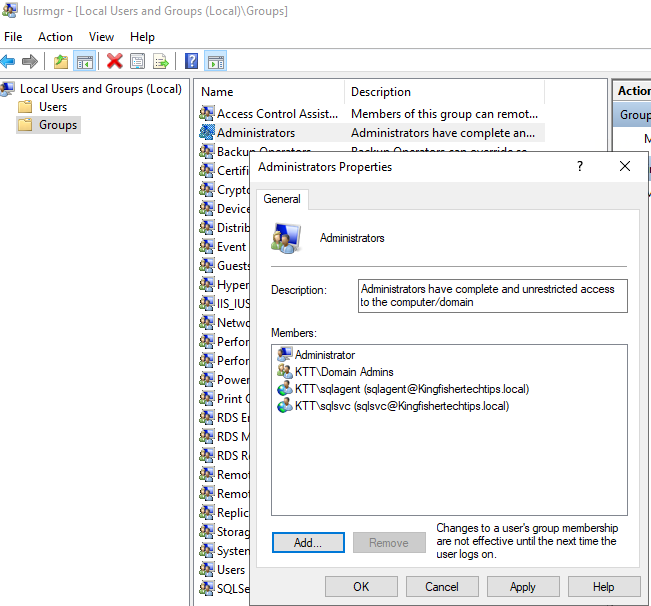Select the General tab

(282, 199)
